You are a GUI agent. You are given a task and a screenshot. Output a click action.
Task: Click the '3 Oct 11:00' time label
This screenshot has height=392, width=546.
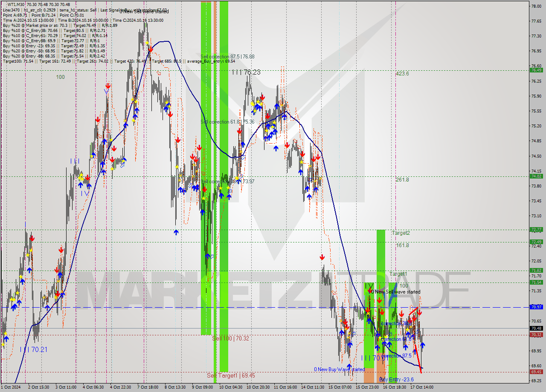coord(66,387)
